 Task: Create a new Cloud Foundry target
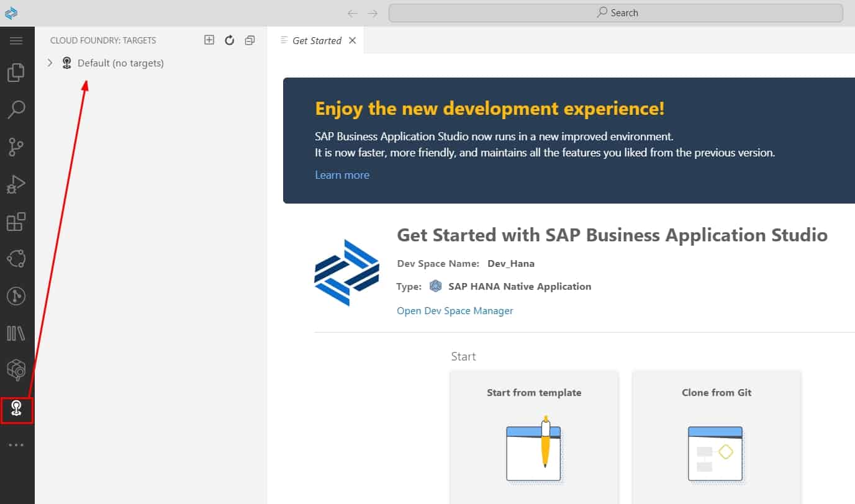[209, 40]
